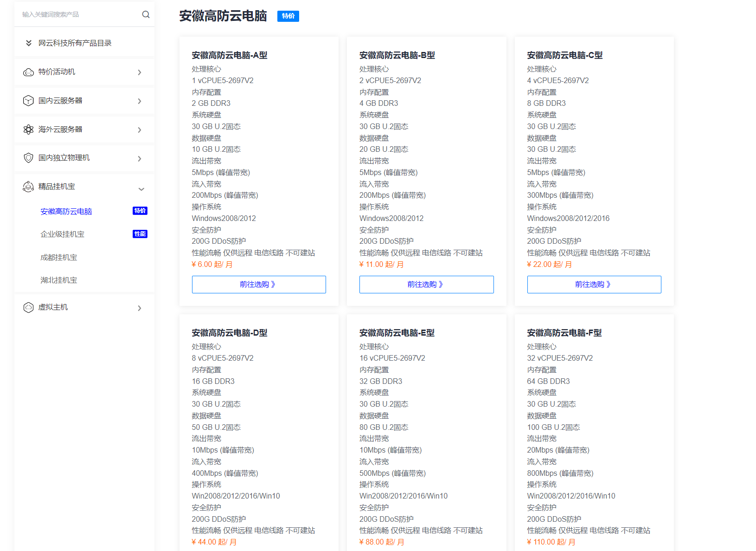Click 300Mbps (峰值带宽) in C型 card
Viewport: 756px width, 551px height.
[x=560, y=195]
